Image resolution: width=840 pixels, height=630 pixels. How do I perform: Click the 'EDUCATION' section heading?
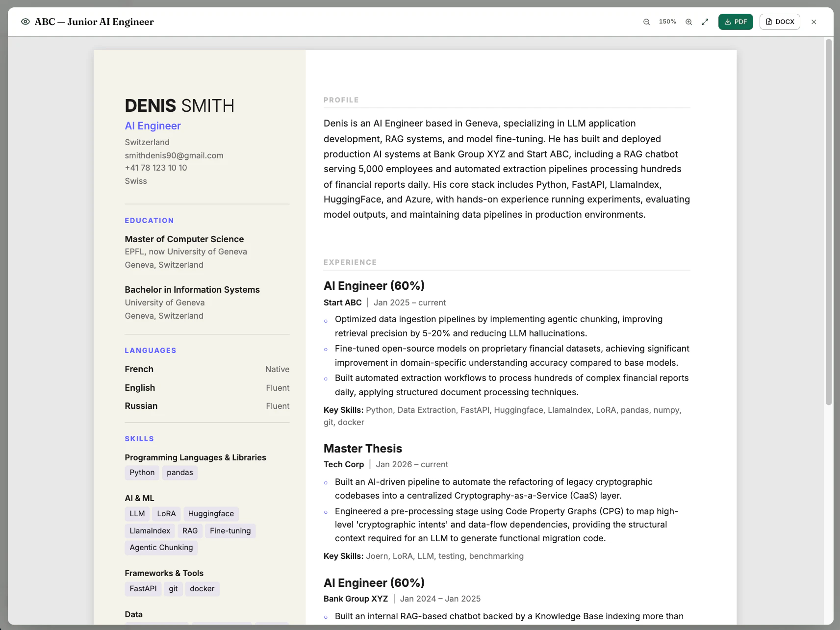tap(149, 221)
